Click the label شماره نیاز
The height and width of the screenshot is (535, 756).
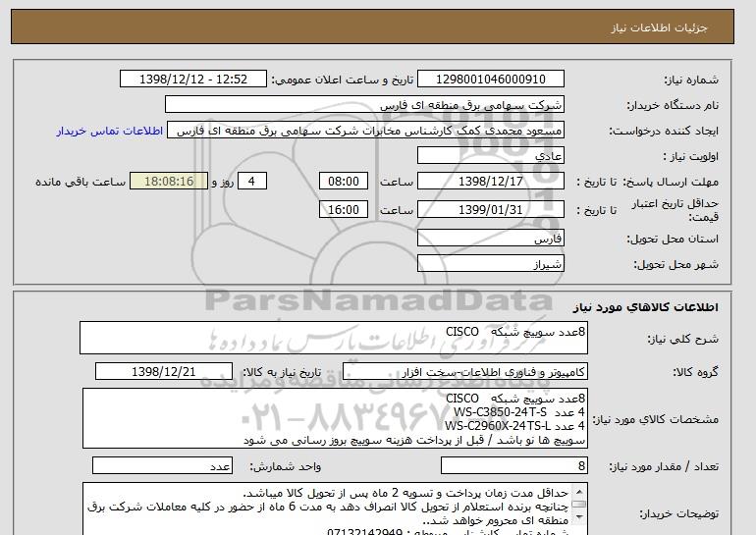(x=691, y=80)
